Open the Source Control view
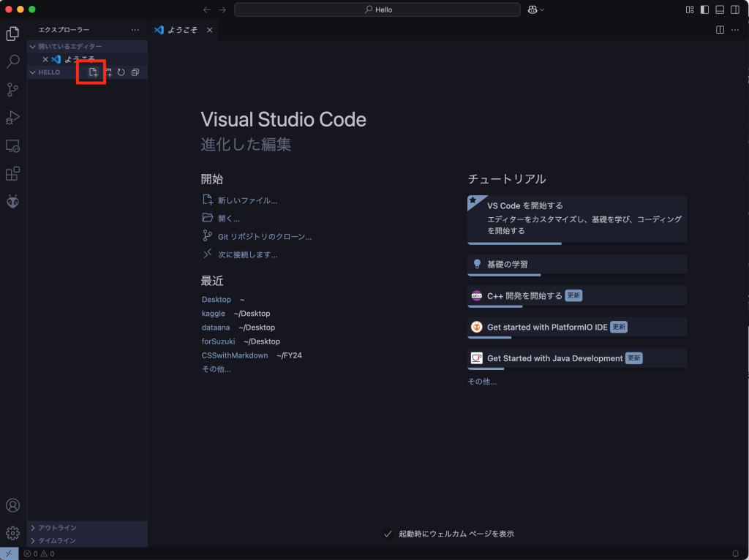 [12, 89]
